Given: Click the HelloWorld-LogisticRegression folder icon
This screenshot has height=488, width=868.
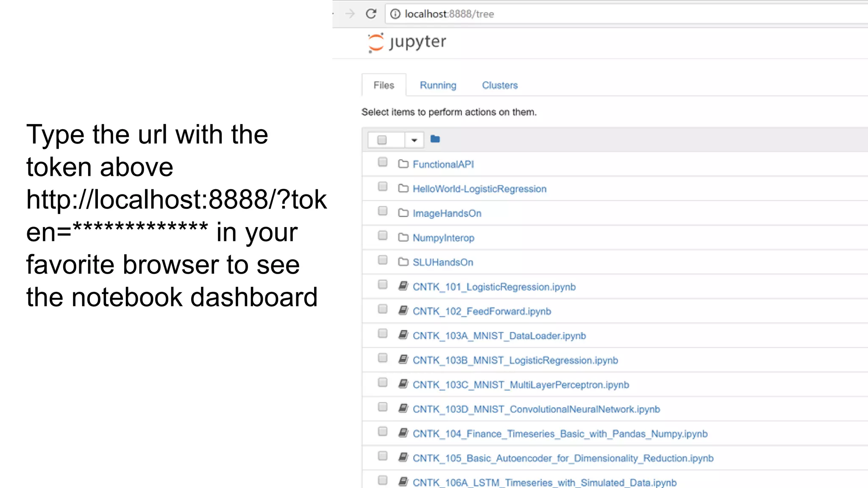Looking at the screenshot, I should [403, 189].
